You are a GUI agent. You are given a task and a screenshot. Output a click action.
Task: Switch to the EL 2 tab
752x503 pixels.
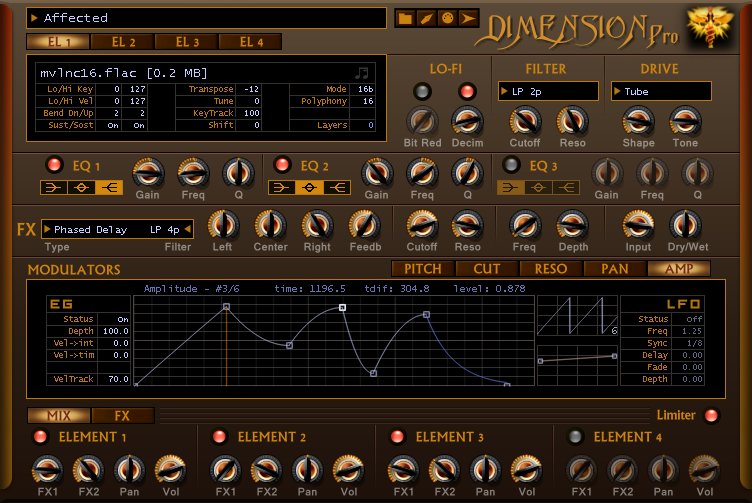[122, 42]
